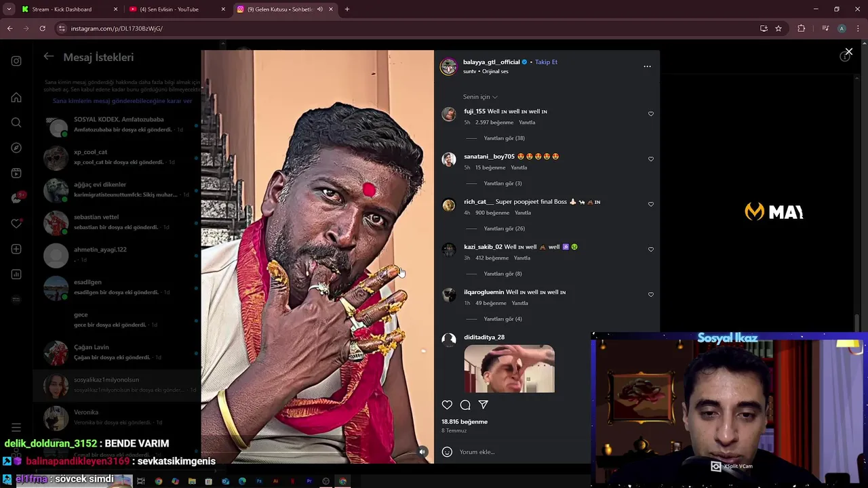Image resolution: width=868 pixels, height=488 pixels.
Task: Open '2.597 beğenme' likes on fuji_155's comment
Action: (494, 123)
